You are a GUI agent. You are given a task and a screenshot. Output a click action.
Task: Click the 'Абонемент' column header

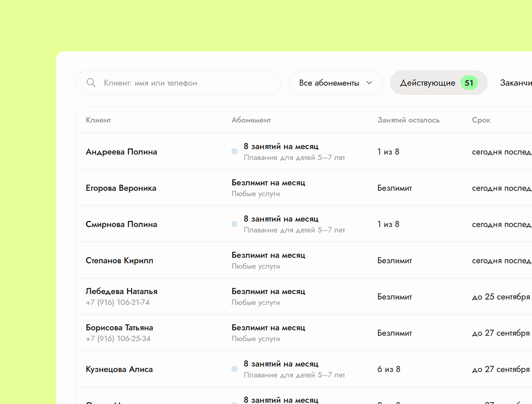coord(251,120)
